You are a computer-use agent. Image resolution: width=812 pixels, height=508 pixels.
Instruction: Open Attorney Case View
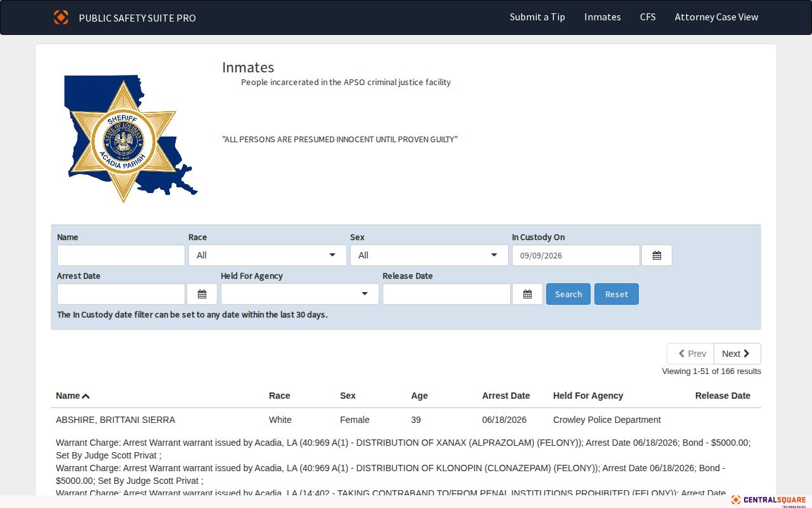pos(716,17)
